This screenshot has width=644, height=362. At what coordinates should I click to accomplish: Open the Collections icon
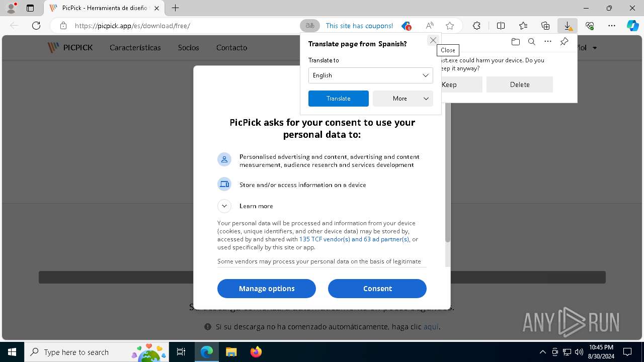(x=545, y=26)
